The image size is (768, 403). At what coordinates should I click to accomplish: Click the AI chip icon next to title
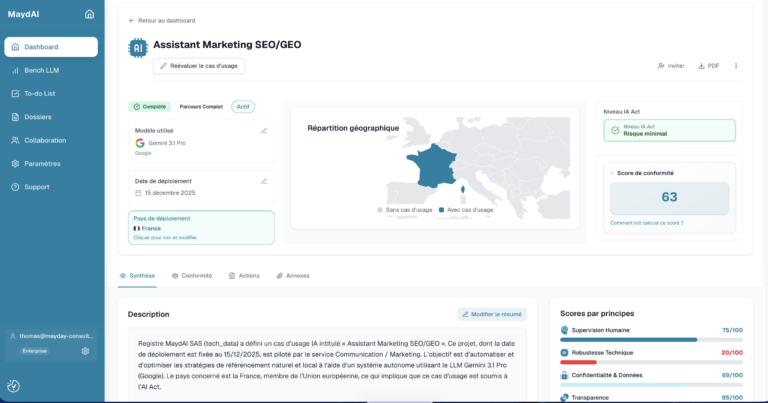(x=138, y=48)
